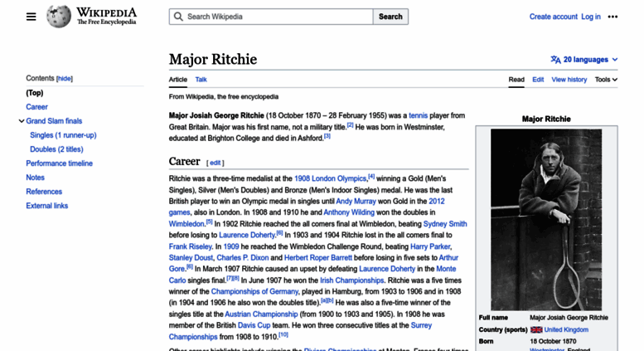Open the Stanley Doust link

191,258
